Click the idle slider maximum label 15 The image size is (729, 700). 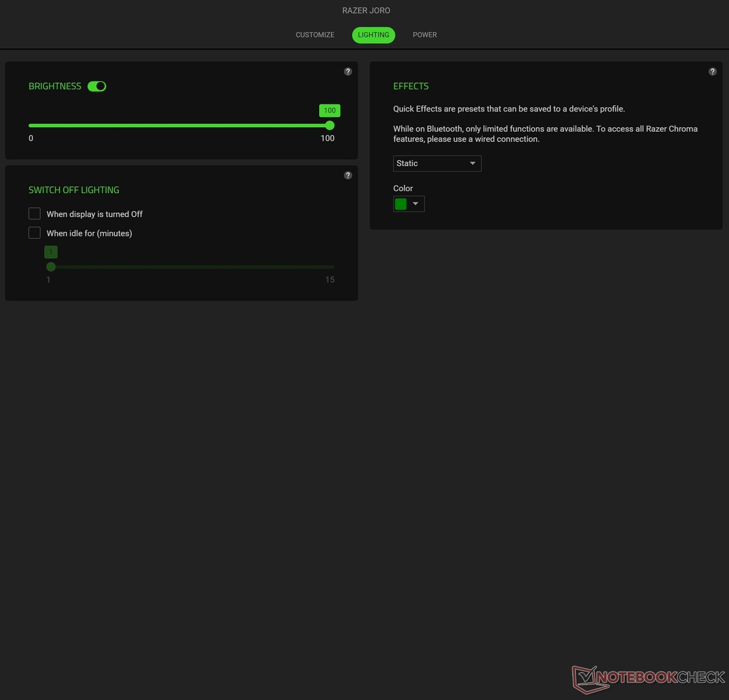(x=330, y=279)
